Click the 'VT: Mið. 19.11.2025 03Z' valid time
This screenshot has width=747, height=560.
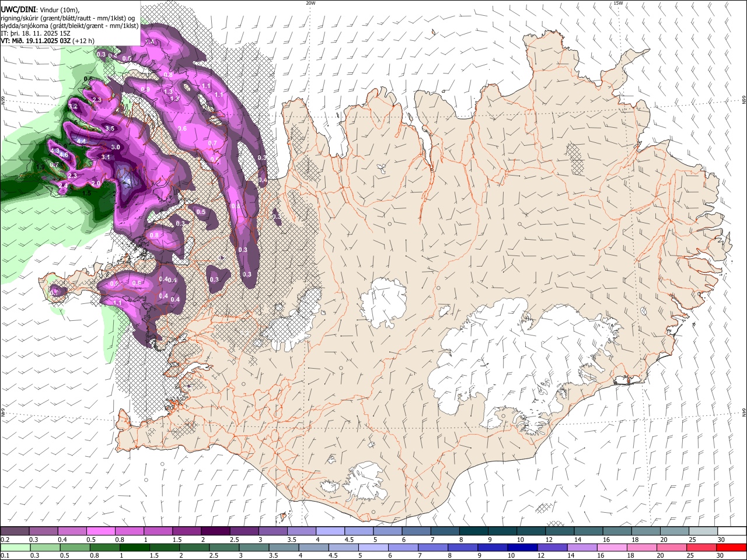(36, 41)
